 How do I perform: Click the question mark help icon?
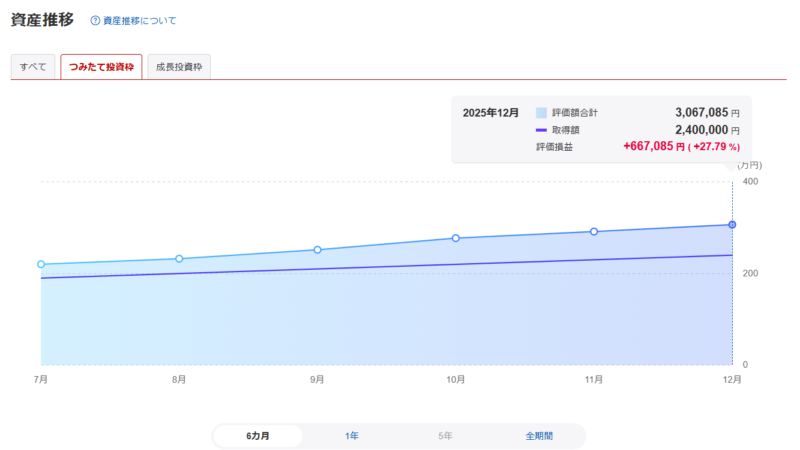pos(95,20)
